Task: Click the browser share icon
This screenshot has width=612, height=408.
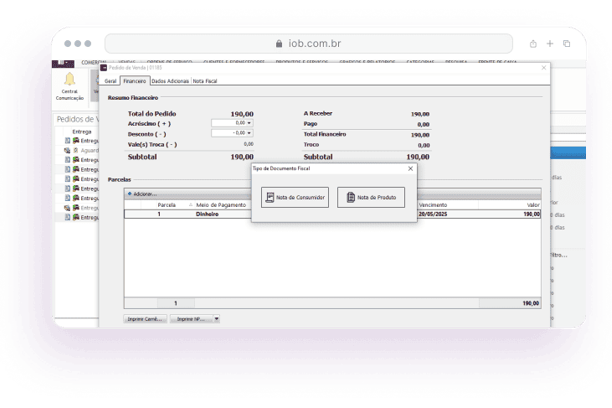Action: (533, 44)
